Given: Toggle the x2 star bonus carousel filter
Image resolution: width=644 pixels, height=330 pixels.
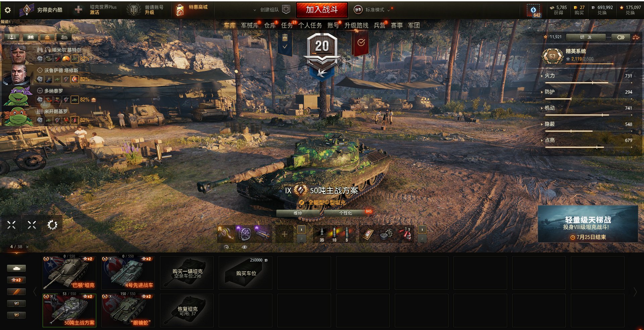Looking at the screenshot, I should pos(16,280).
